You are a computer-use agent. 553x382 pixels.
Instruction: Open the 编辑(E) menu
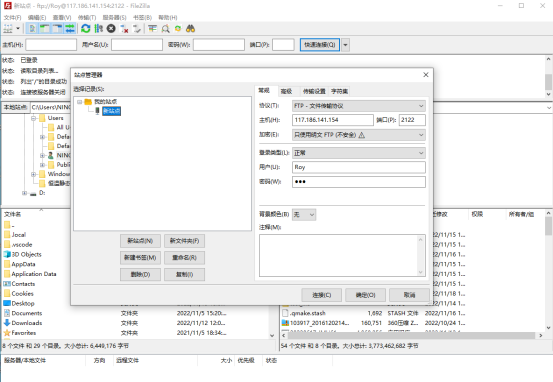click(x=37, y=17)
